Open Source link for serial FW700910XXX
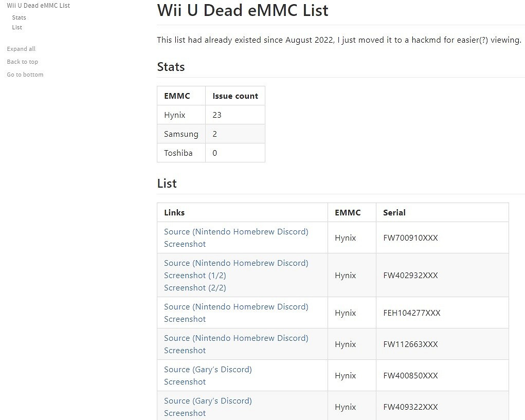This screenshot has width=525, height=420. 236,231
